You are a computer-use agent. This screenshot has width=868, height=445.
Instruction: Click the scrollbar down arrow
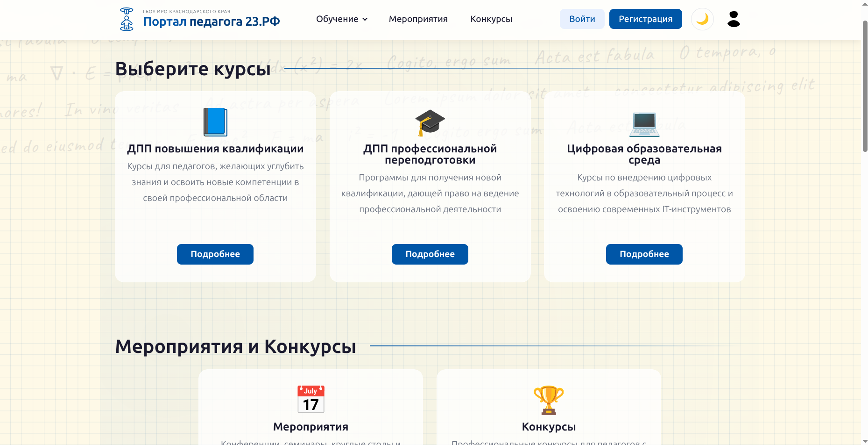pyautogui.click(x=865, y=441)
